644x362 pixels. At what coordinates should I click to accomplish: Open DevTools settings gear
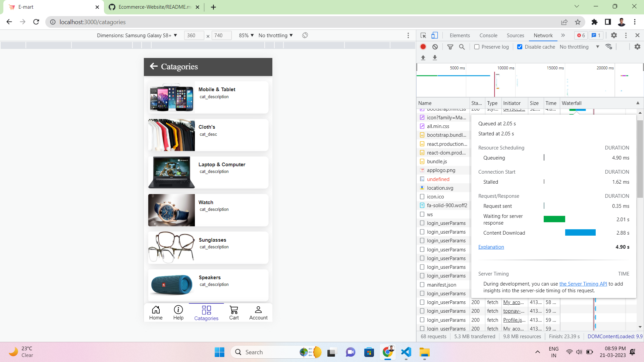(614, 35)
